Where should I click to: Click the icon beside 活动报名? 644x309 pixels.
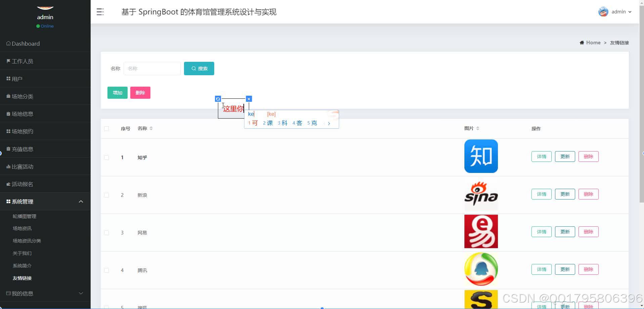pyautogui.click(x=8, y=184)
